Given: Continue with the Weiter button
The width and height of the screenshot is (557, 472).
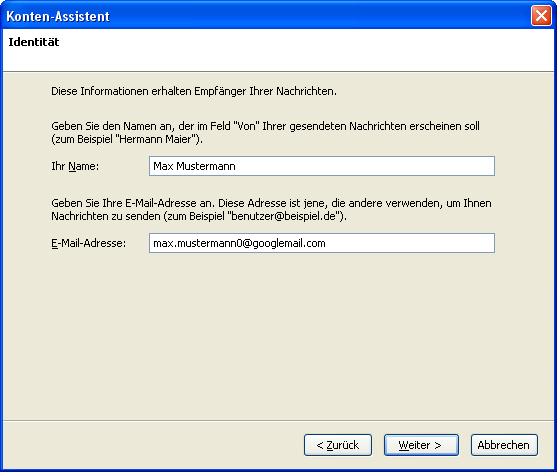Looking at the screenshot, I should click(421, 445).
